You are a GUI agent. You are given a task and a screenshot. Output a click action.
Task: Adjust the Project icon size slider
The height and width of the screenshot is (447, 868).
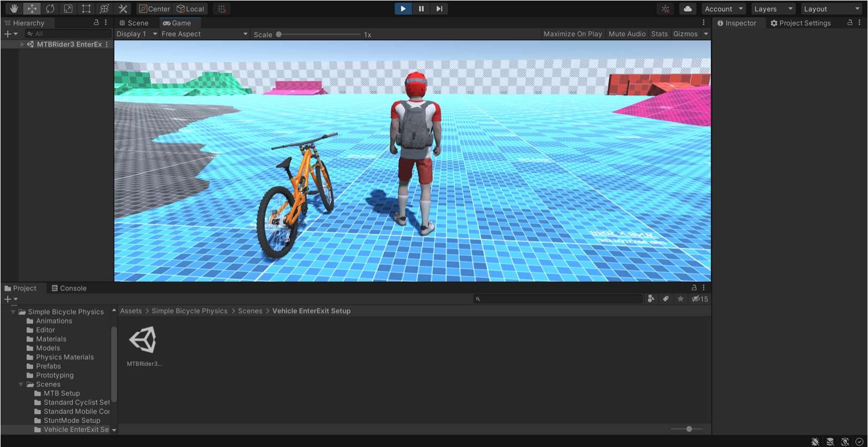pyautogui.click(x=686, y=429)
